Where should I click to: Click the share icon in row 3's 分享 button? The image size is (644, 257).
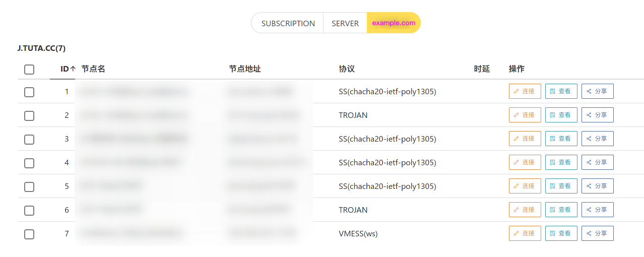(589, 139)
